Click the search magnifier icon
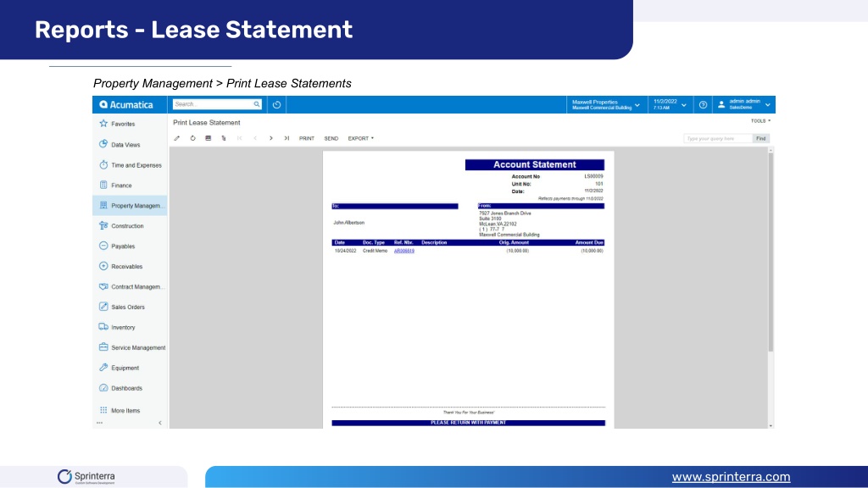Image resolution: width=868 pixels, height=488 pixels. pyautogui.click(x=257, y=104)
